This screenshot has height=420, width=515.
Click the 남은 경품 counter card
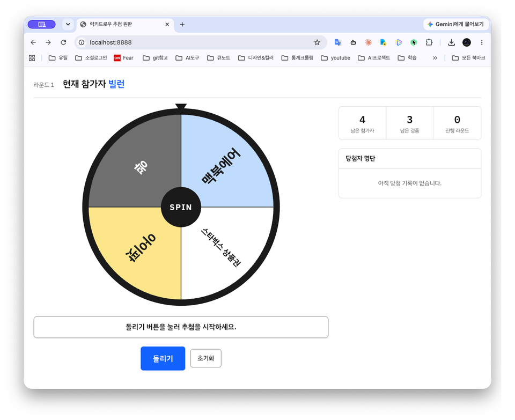pyautogui.click(x=409, y=123)
